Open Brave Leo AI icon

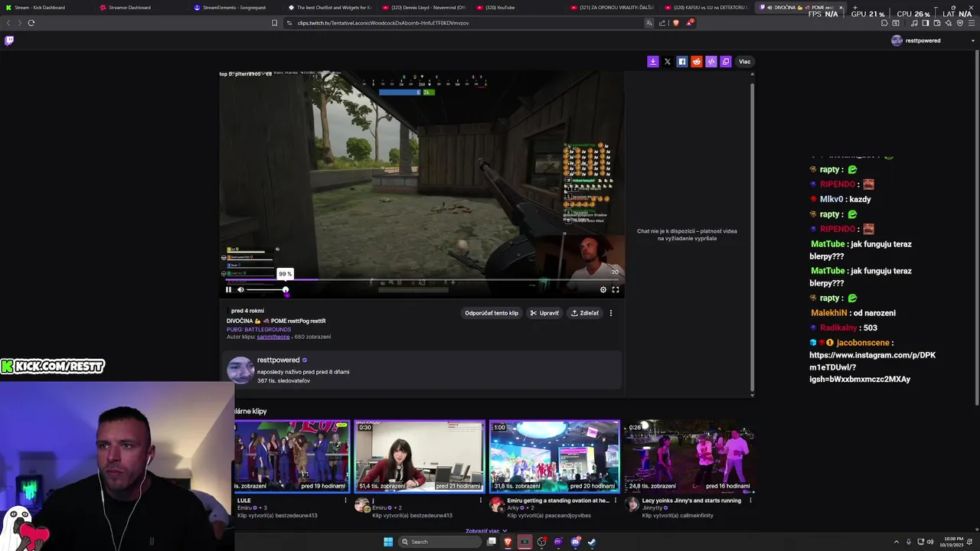pyautogui.click(x=949, y=23)
